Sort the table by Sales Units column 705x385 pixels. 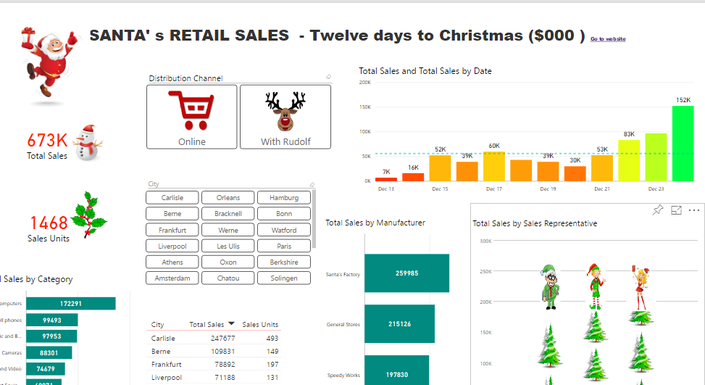click(x=260, y=324)
